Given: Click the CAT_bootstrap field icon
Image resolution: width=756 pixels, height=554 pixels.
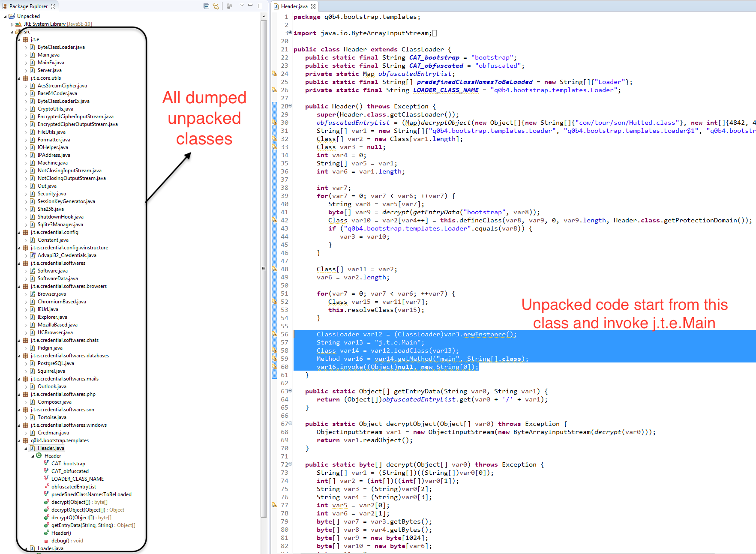Looking at the screenshot, I should [46, 463].
